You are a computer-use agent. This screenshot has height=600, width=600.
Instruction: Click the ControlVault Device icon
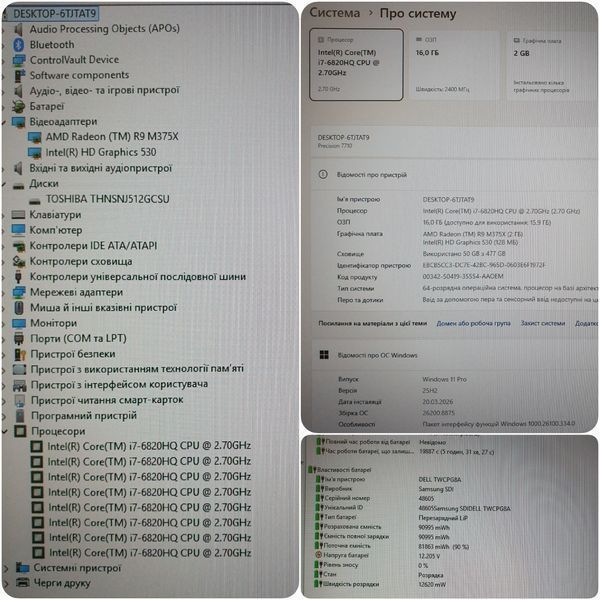[18, 60]
